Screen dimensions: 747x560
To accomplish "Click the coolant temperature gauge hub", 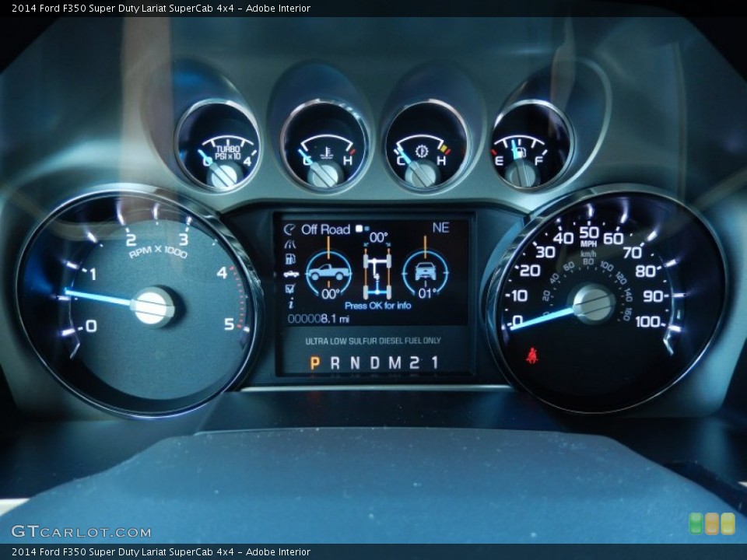I will [325, 175].
